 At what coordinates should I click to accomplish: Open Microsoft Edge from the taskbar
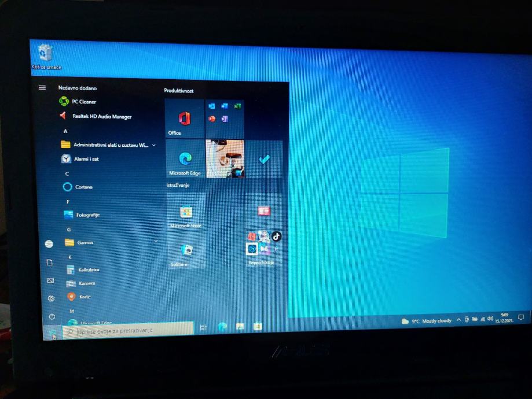click(x=222, y=327)
